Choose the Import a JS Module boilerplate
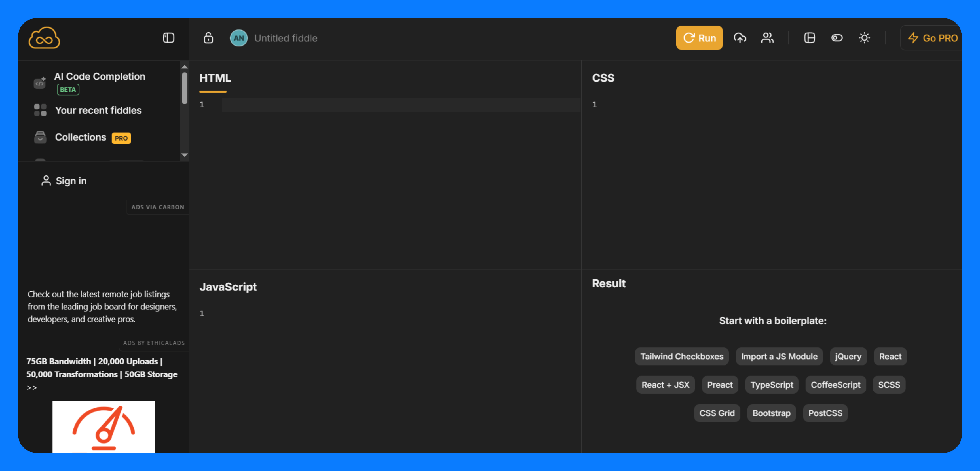980x471 pixels. tap(779, 356)
